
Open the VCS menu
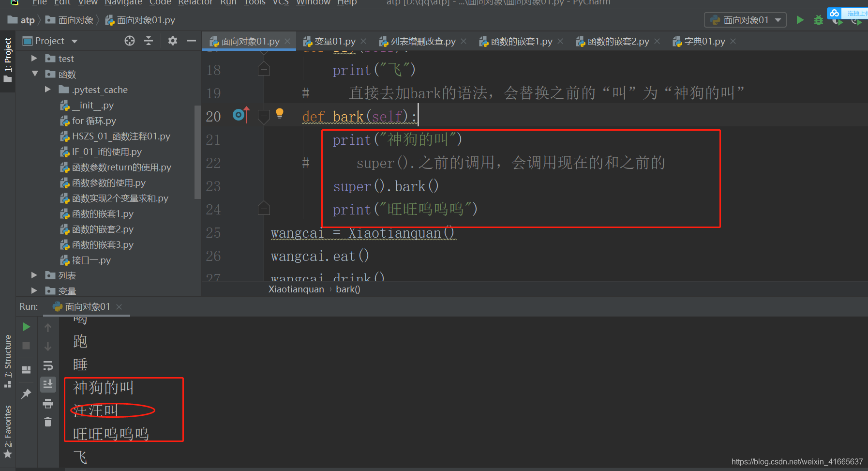281,2
